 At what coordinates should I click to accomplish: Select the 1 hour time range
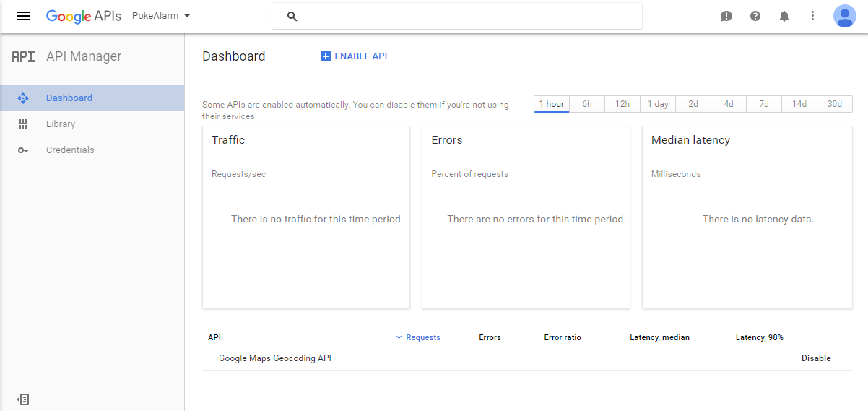point(552,104)
